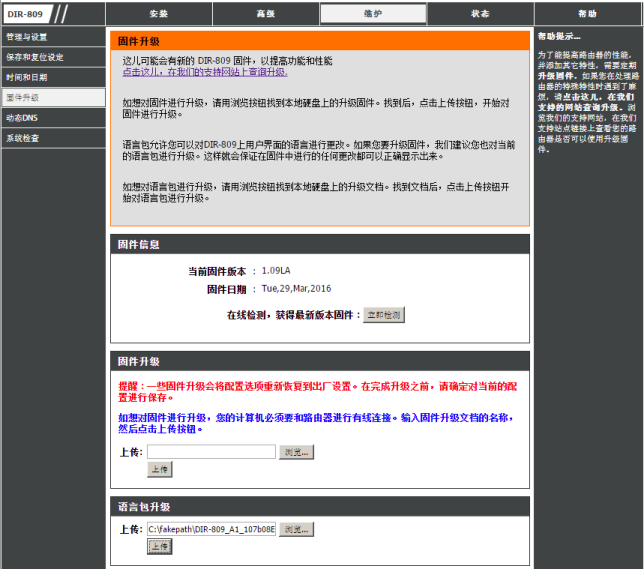Click the 固件信息 section header

point(320,244)
